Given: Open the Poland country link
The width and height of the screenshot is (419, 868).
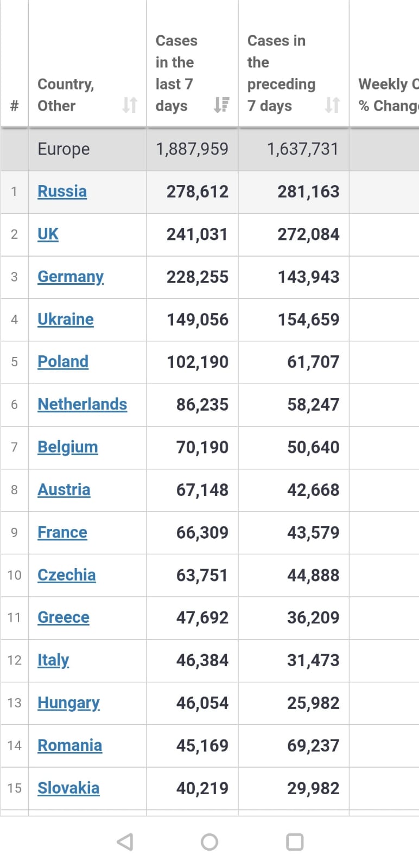Looking at the screenshot, I should pyautogui.click(x=62, y=362).
